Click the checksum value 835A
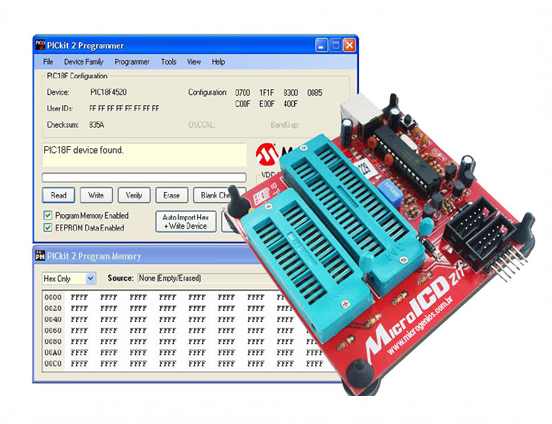552x424 pixels. point(97,125)
